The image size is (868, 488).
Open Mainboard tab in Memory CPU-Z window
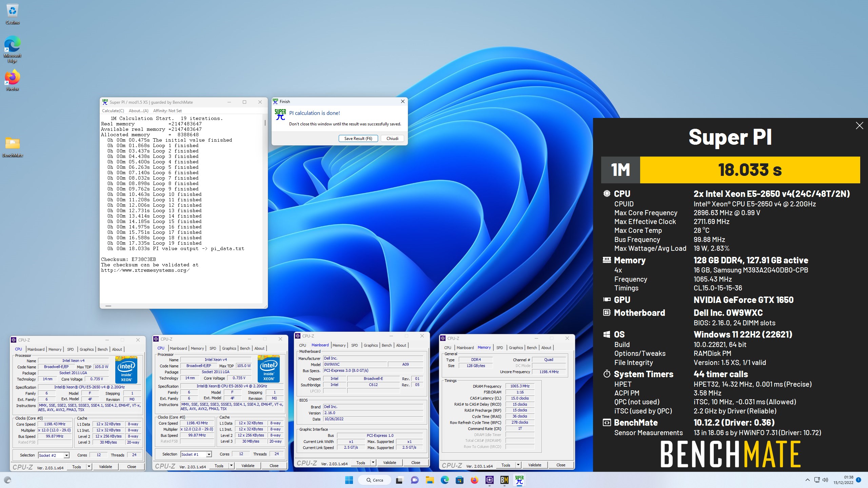coord(465,348)
